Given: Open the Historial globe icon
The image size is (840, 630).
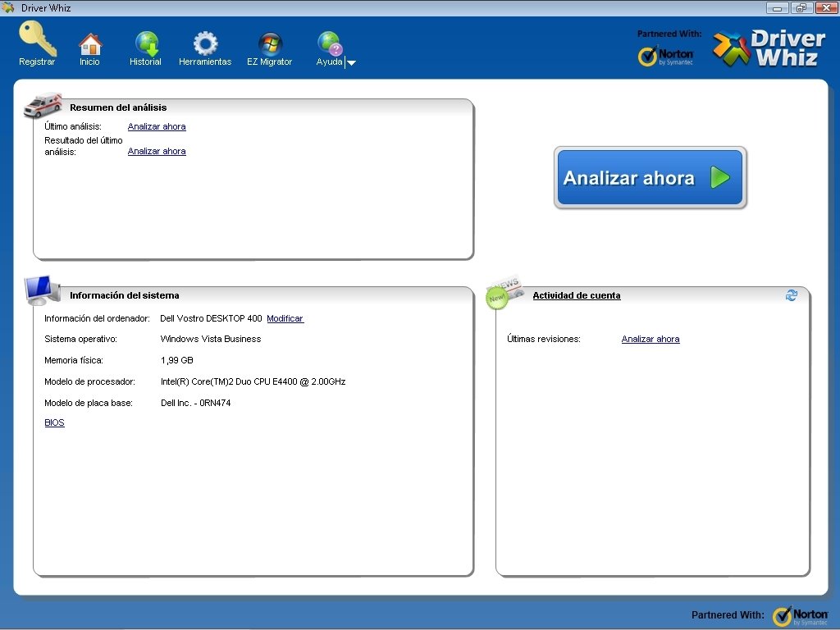Looking at the screenshot, I should point(146,43).
